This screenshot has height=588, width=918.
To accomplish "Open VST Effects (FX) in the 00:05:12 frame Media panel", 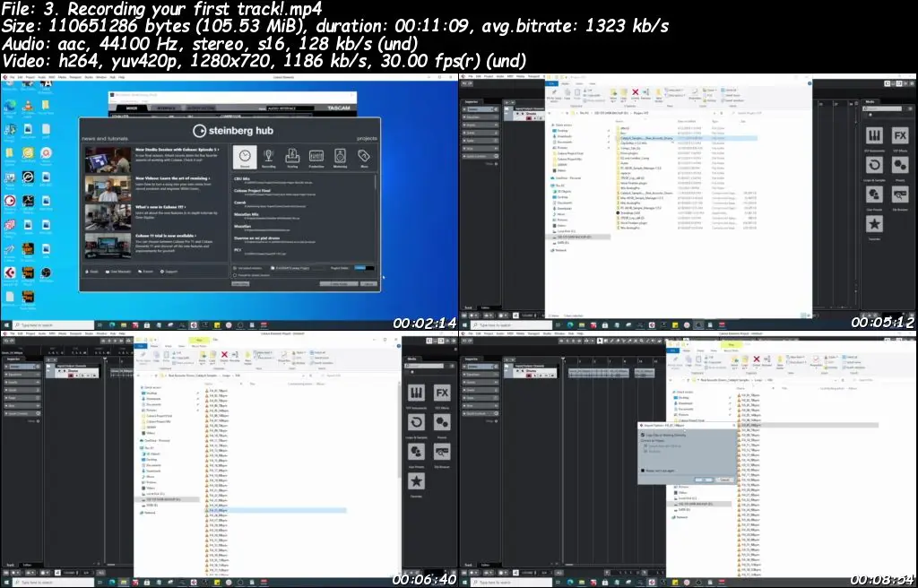I will [900, 136].
